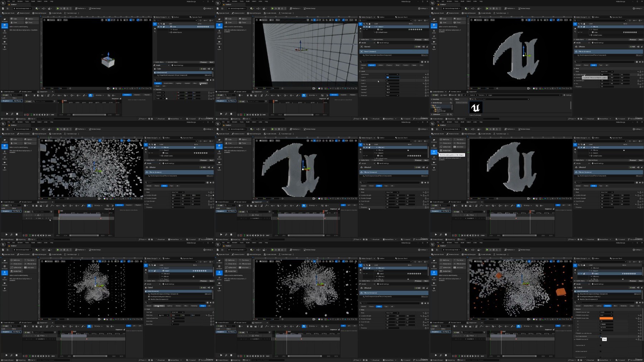644x362 pixels.
Task: Select Null Actor tool in orange-cubes screenshot
Action: (x=446, y=260)
